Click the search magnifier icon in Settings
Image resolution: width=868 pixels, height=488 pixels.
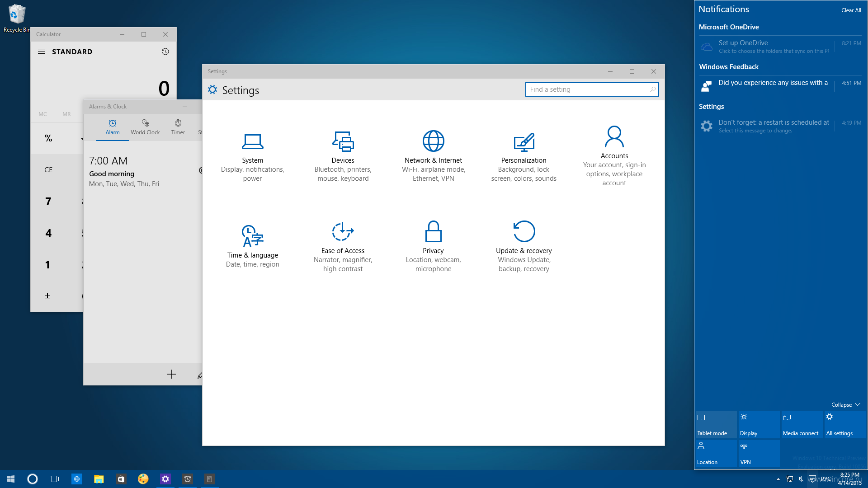pos(652,89)
